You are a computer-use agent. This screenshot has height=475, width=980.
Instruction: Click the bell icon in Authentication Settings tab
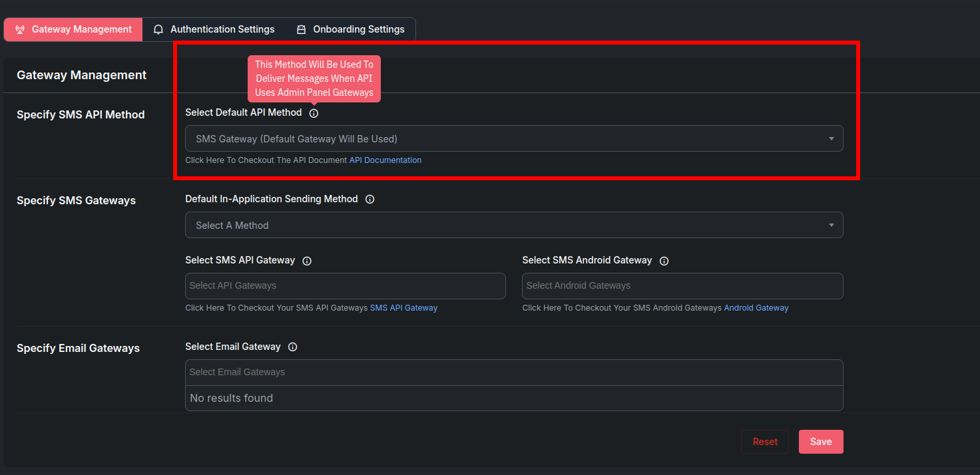(158, 30)
